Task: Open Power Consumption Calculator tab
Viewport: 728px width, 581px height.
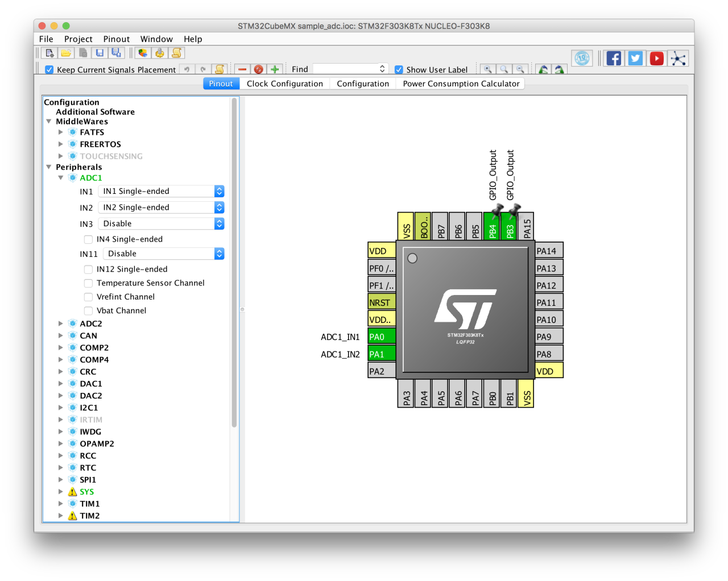Action: pos(461,84)
